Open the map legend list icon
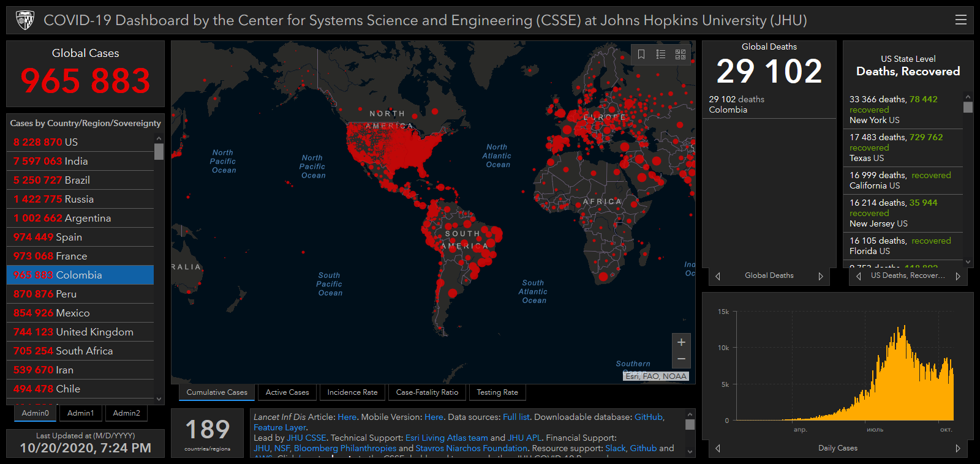The height and width of the screenshot is (464, 980). [x=661, y=54]
